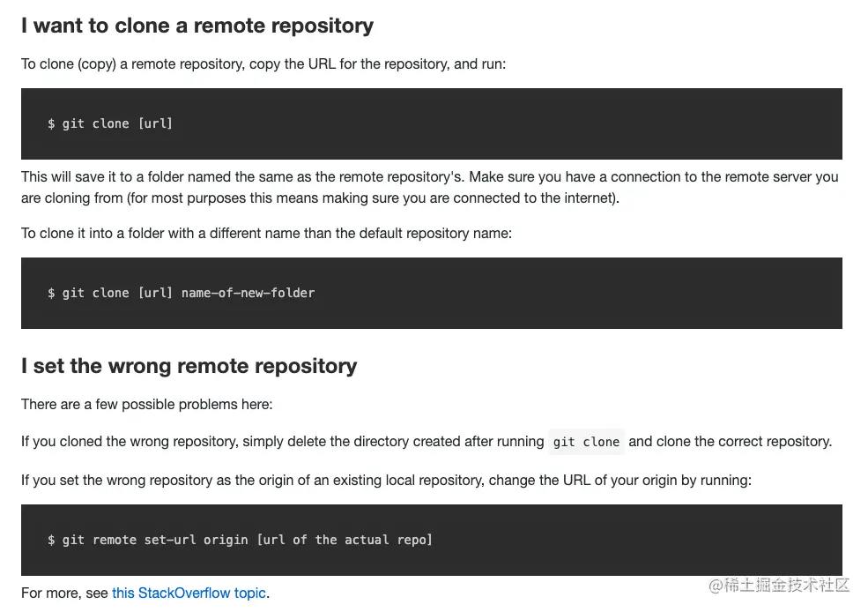Click the 'git remote set-url origin' code block
The height and width of the screenshot is (612, 868).
[431, 540]
